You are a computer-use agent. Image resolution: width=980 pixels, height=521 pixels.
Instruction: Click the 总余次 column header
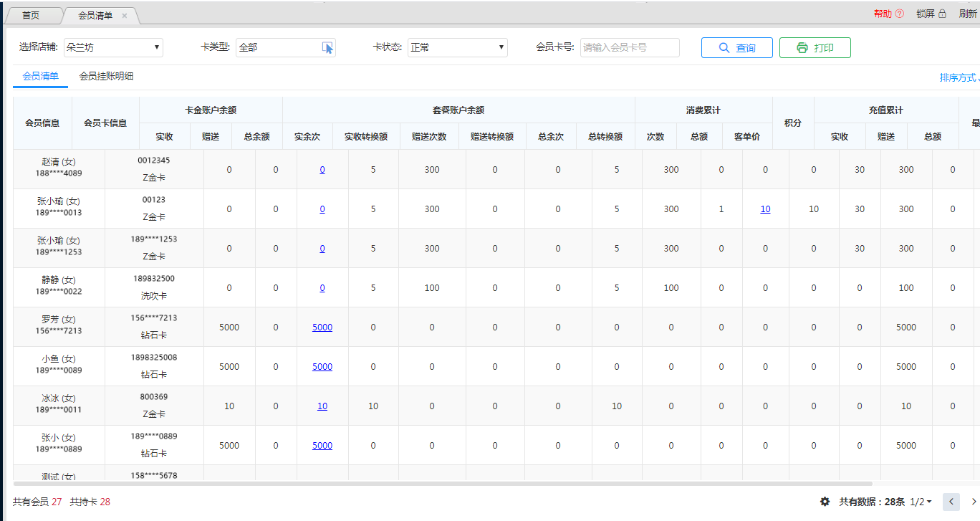point(551,136)
